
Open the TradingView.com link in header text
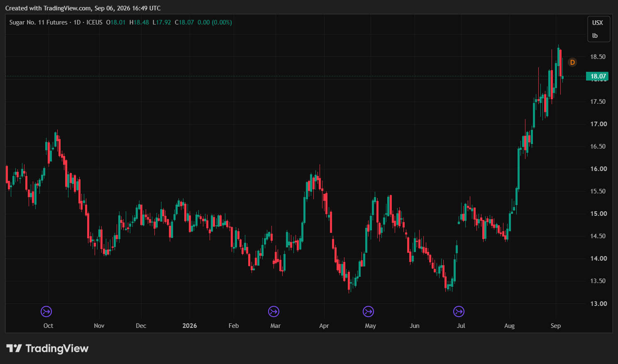67,8
